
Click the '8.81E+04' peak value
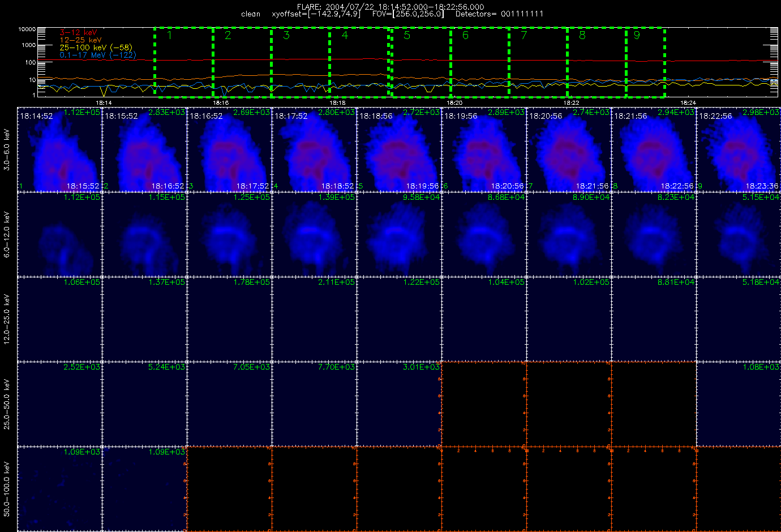coord(676,282)
